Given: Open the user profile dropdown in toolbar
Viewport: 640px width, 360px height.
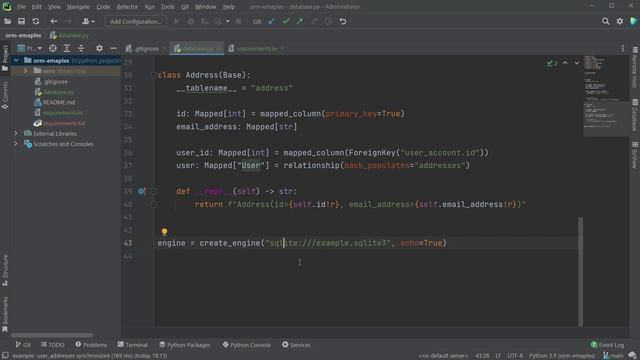Looking at the screenshot, I should coord(88,21).
